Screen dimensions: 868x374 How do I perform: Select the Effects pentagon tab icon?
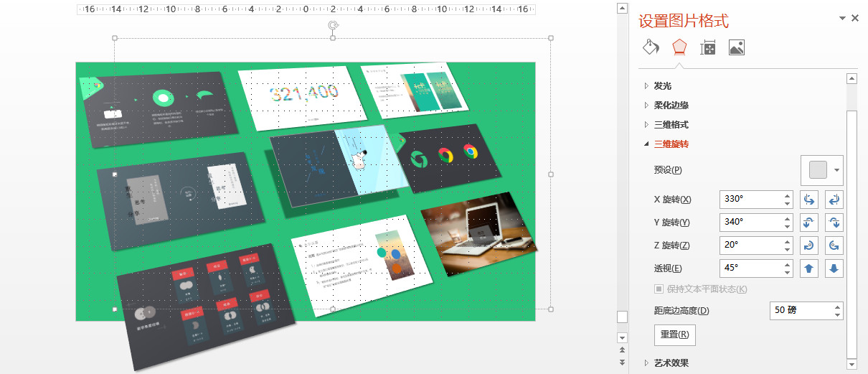[x=679, y=48]
